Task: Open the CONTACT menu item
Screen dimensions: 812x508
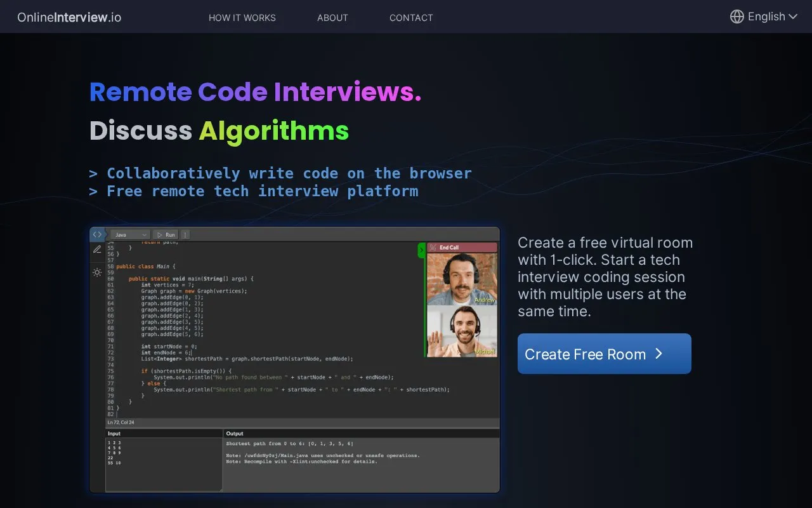Action: pos(411,18)
